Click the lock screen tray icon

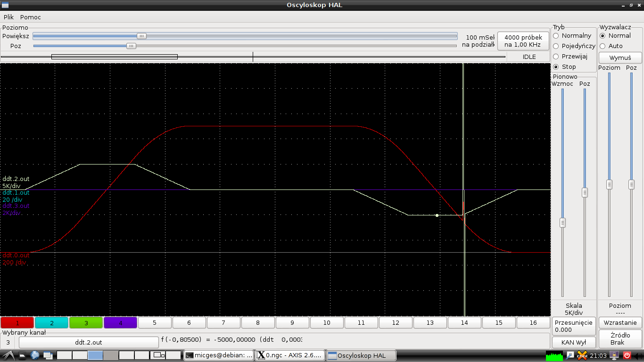pos(615,355)
